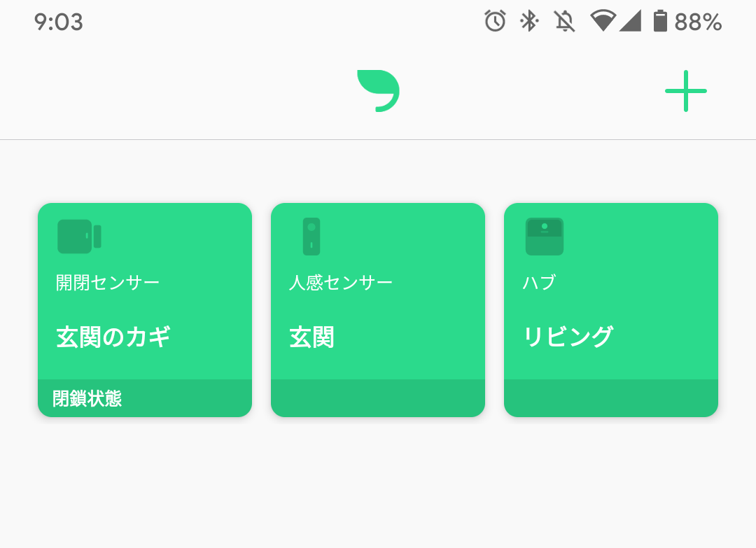Screen dimensions: 756x548
Task: Tap the muted notifications bell icon
Action: click(x=564, y=22)
